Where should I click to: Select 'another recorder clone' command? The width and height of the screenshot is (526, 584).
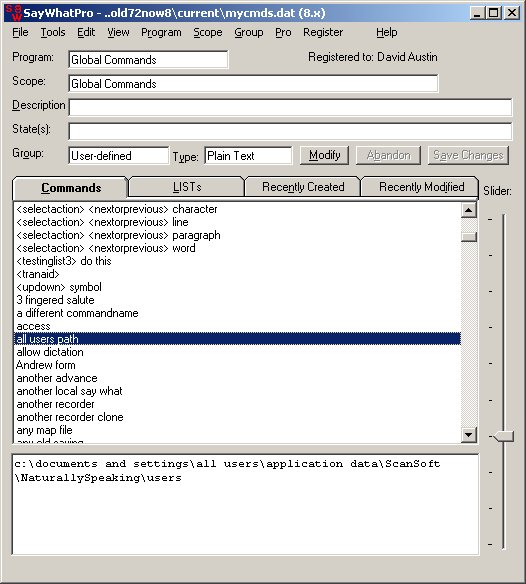pyautogui.click(x=237, y=417)
